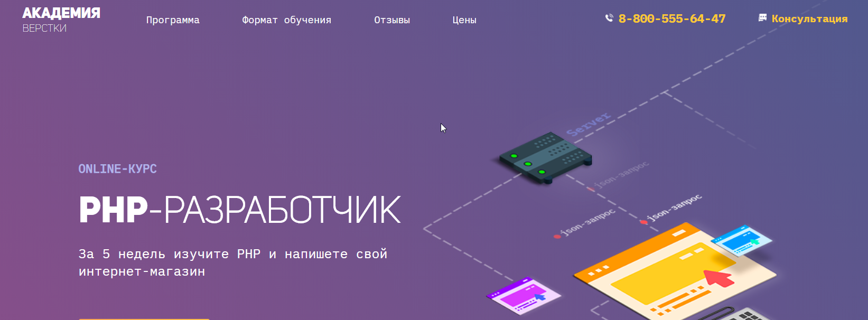Image resolution: width=868 pixels, height=320 pixels.
Task: Select Цены in the top navigation
Action: coord(464,20)
